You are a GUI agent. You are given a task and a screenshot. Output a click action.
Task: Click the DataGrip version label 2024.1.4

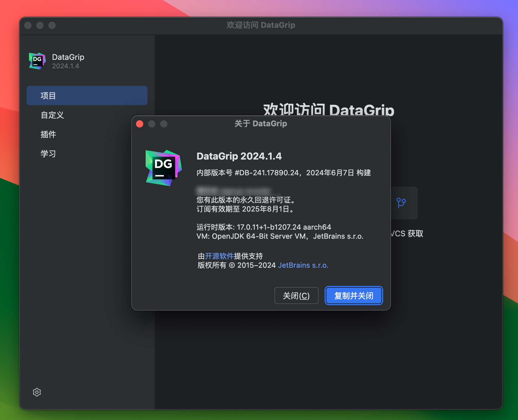66,66
